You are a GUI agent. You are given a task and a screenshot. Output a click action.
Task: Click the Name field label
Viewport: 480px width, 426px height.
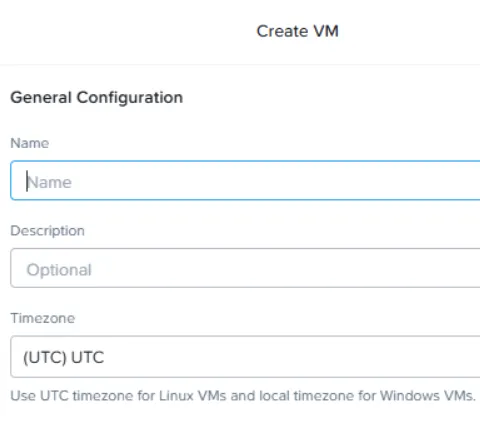pyautogui.click(x=30, y=143)
